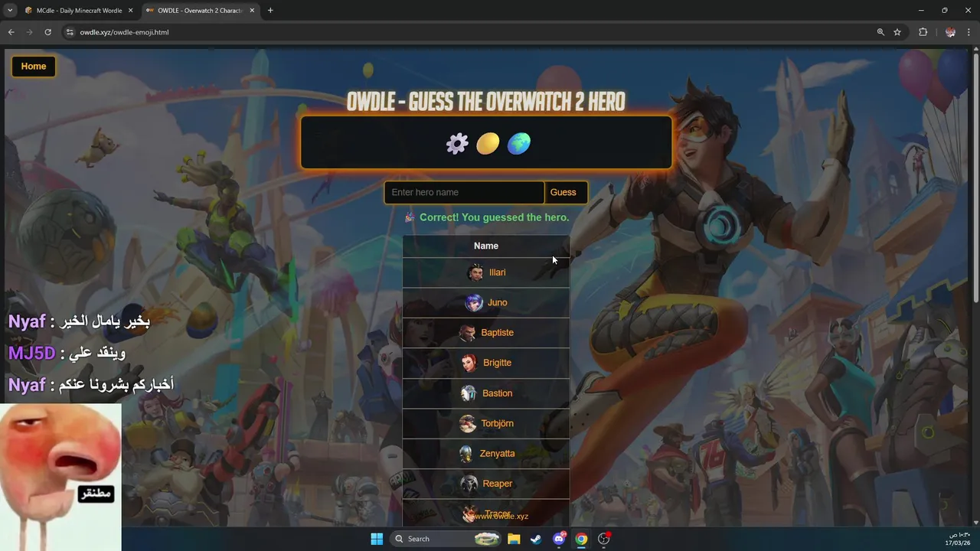Click the address bar URL owdle.xyz

(x=124, y=32)
